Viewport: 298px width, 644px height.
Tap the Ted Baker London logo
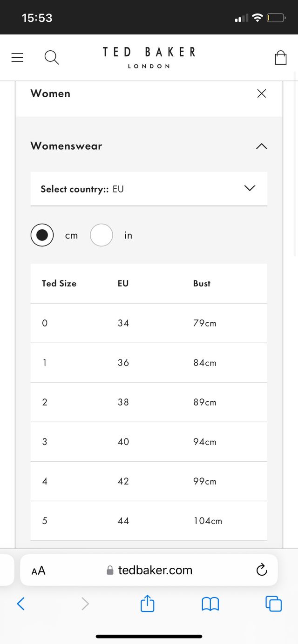click(x=149, y=58)
